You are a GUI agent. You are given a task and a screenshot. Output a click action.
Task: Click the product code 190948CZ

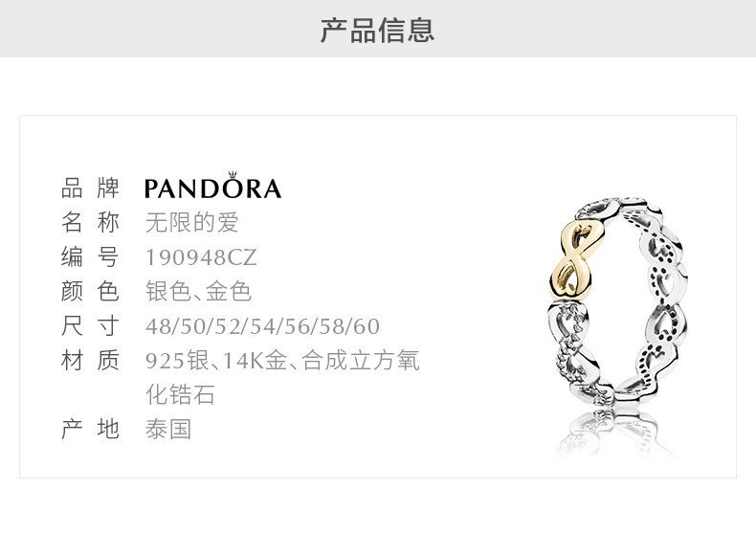coord(201,257)
